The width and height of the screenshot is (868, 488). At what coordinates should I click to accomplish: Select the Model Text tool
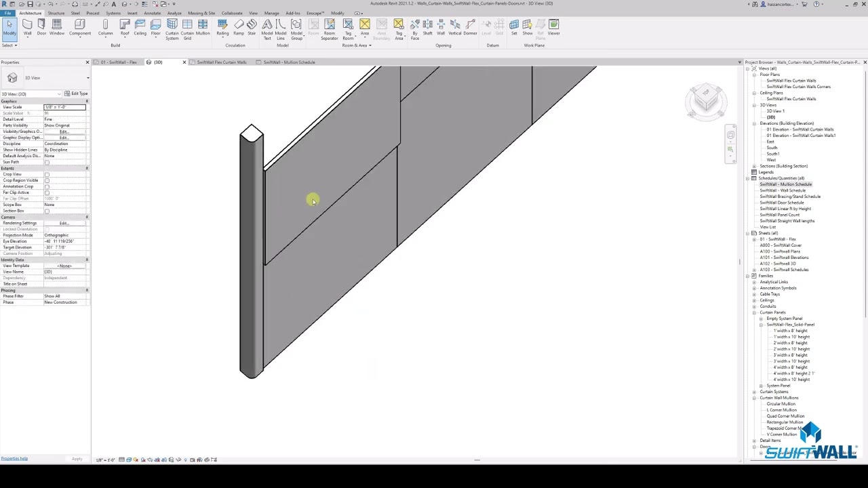click(267, 30)
